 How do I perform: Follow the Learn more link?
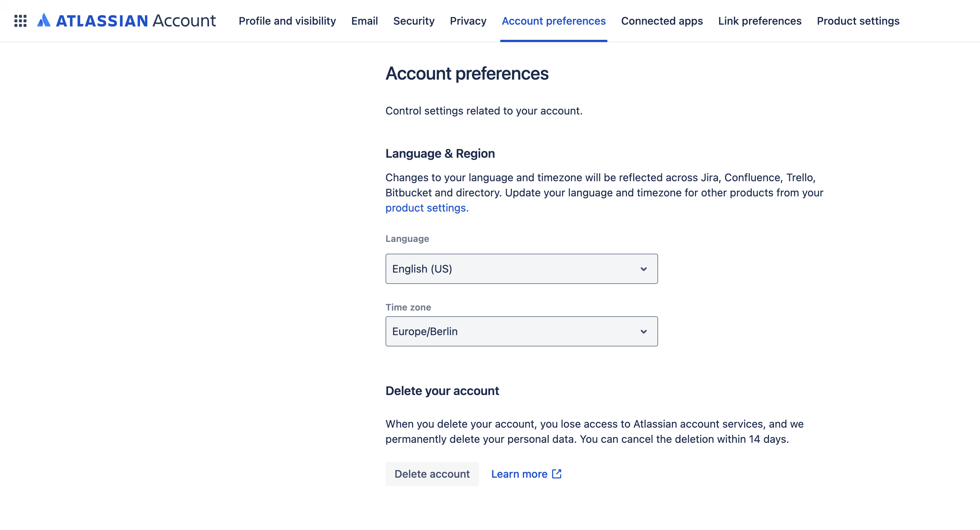pyautogui.click(x=519, y=474)
